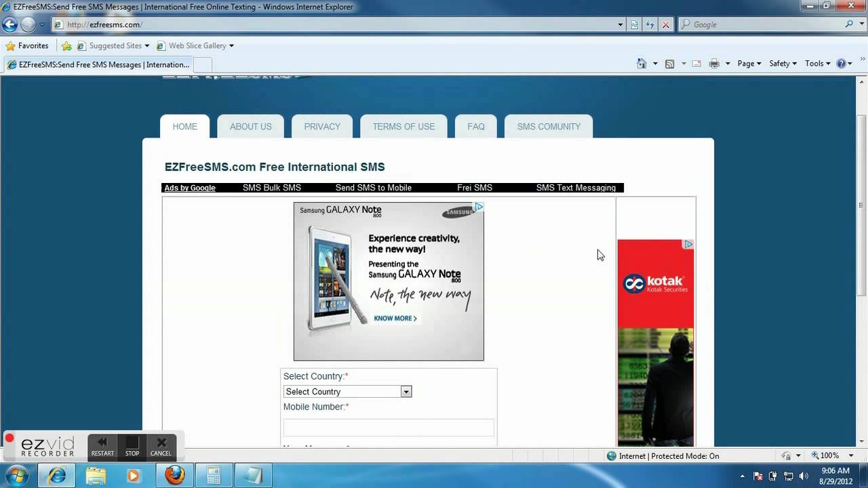Click the SMS Bulk SMS ad link

pos(272,188)
